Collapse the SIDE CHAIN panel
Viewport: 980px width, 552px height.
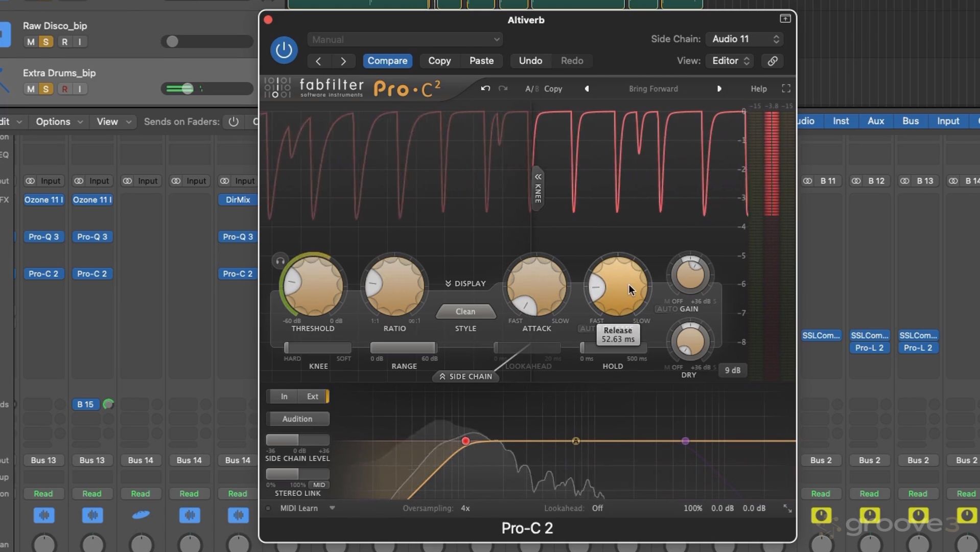click(x=465, y=377)
